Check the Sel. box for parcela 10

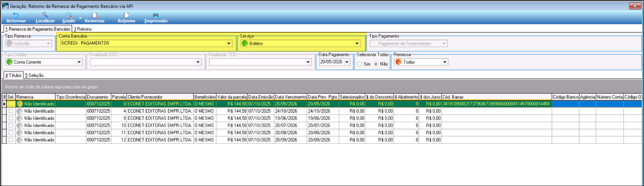[x=11, y=126]
